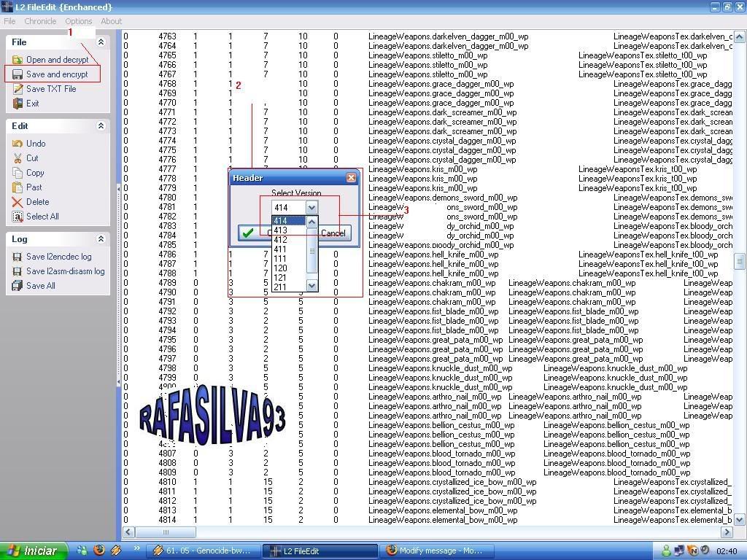Click the Open and decrypt folder icon
747x560 pixels.
coord(18,60)
